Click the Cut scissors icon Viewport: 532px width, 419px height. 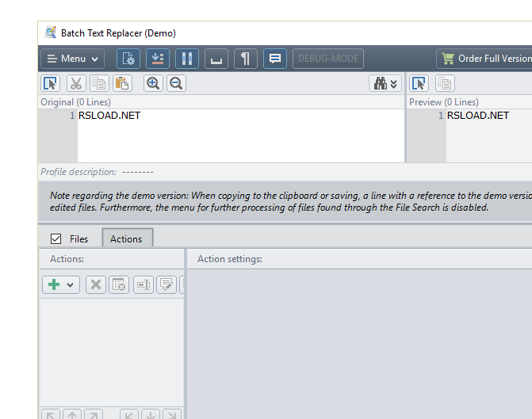tap(76, 83)
